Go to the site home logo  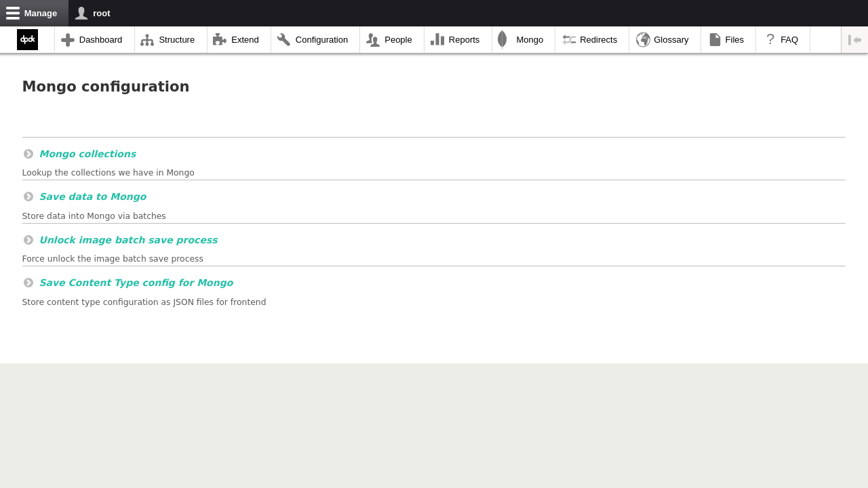(27, 39)
